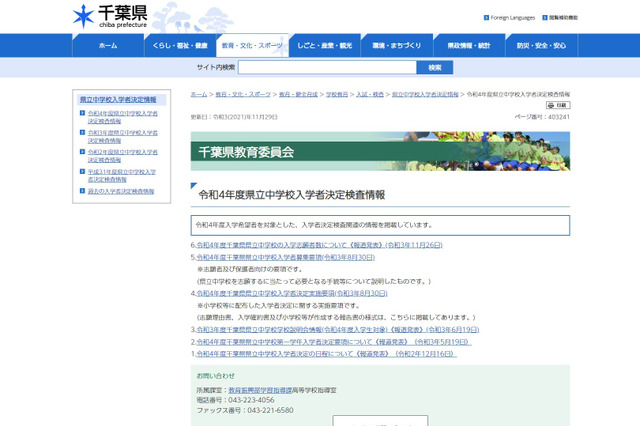Image resolution: width=640 pixels, height=426 pixels.
Task: Click the ホーム breadcrumb link
Action: 199,94
